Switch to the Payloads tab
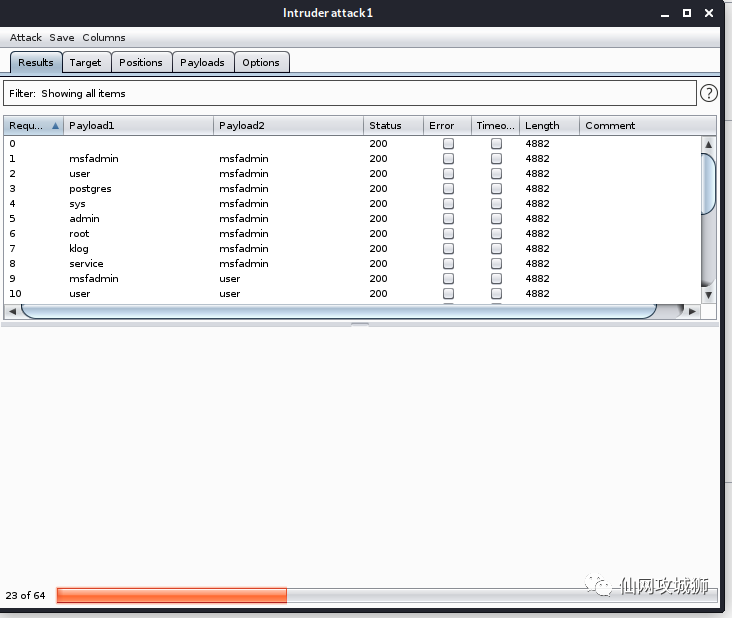The width and height of the screenshot is (732, 618). click(202, 63)
